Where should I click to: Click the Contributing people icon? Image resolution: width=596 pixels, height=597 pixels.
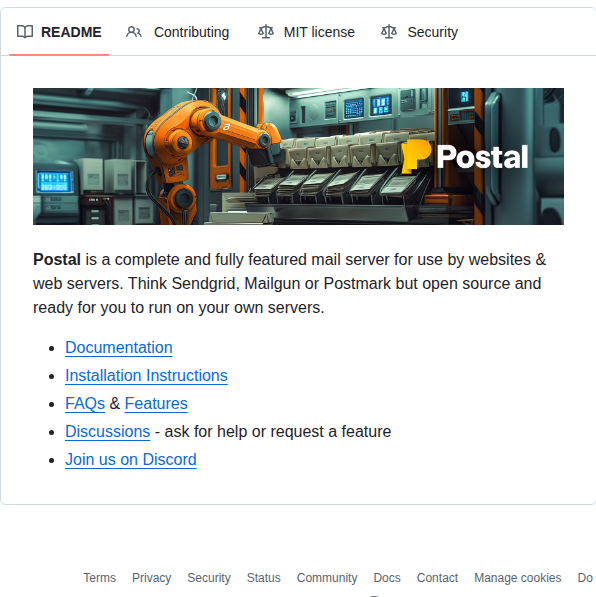pos(134,32)
